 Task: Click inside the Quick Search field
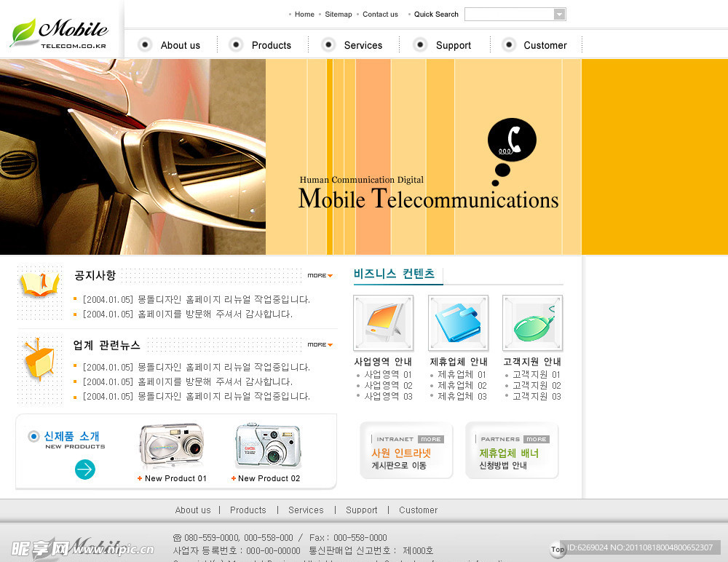(x=510, y=15)
